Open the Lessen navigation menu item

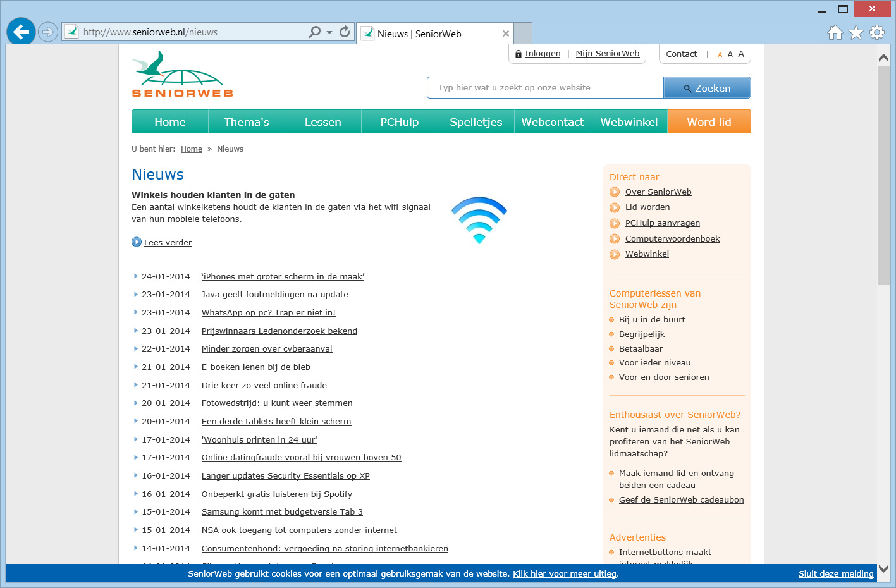(x=323, y=121)
